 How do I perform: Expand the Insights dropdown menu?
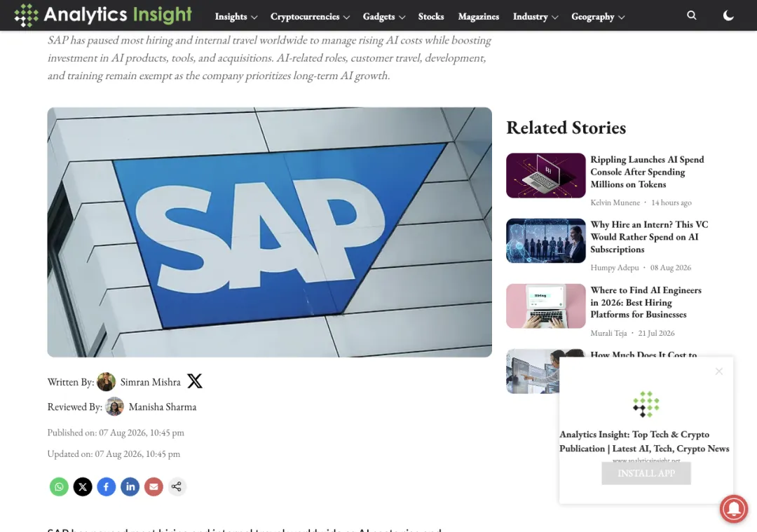[236, 16]
